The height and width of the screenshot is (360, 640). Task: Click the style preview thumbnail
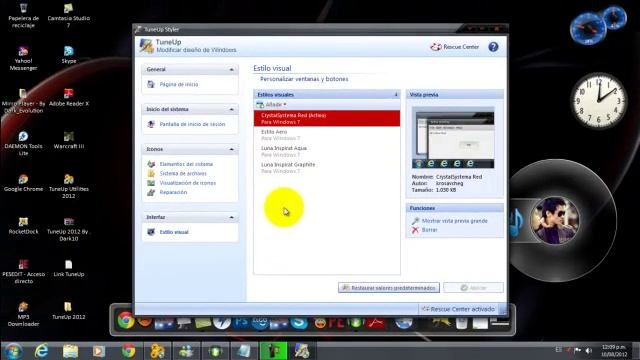(x=453, y=138)
